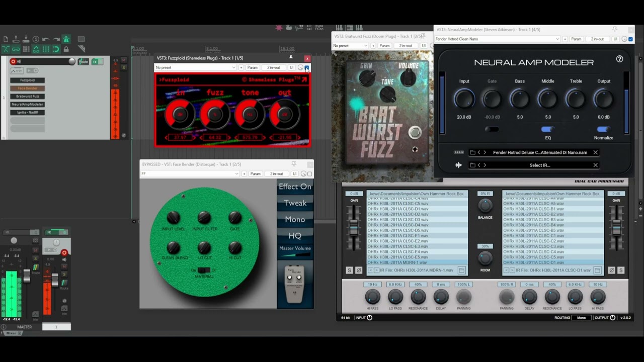Open Bratwurst Fuzz preset dropdown
This screenshot has width=644, height=362.
coord(351,46)
